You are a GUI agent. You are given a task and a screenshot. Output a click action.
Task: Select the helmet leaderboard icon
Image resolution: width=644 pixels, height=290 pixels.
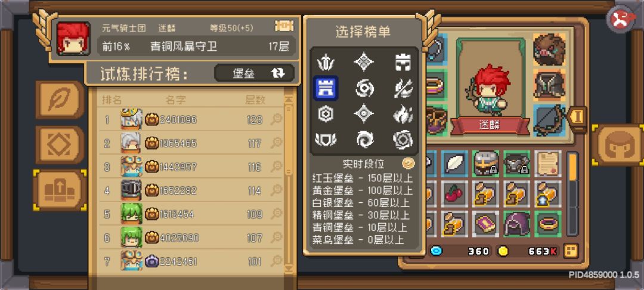pyautogui.click(x=402, y=63)
